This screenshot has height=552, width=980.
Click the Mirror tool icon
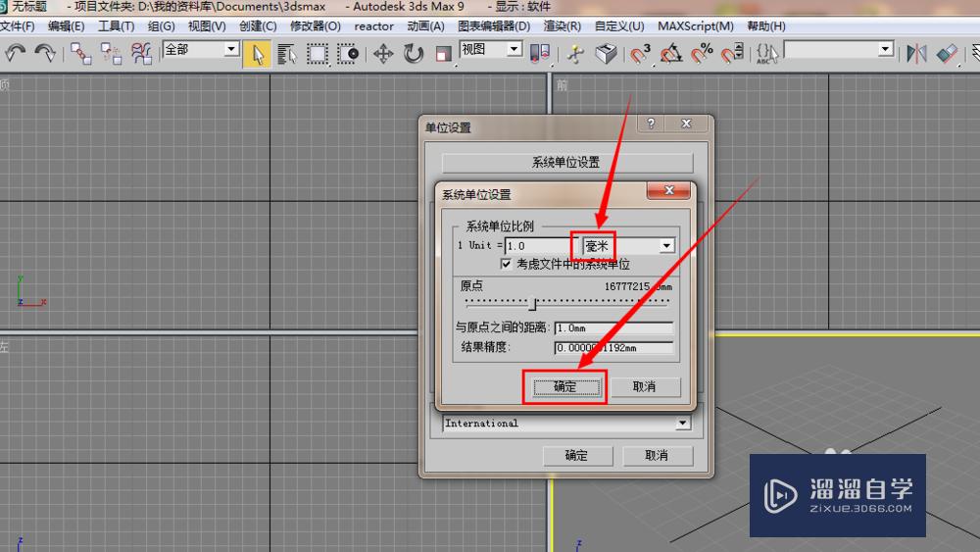[916, 54]
